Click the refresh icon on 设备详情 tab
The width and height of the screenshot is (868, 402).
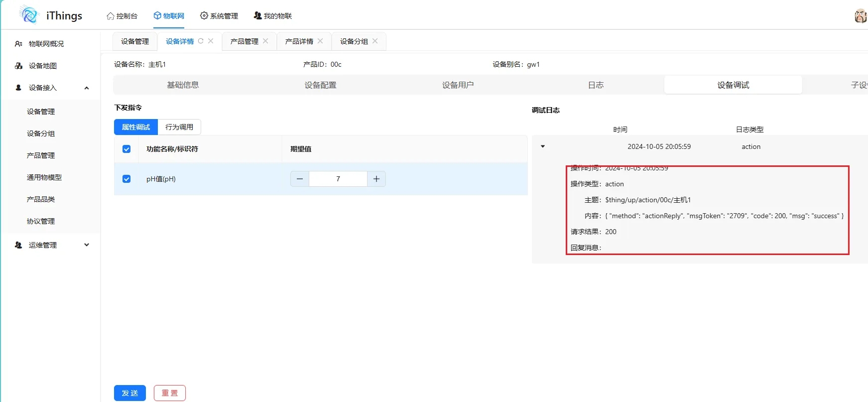tap(201, 41)
